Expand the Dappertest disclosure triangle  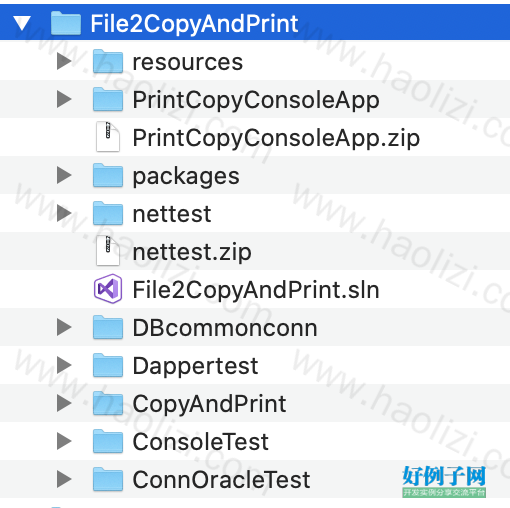tap(64, 365)
